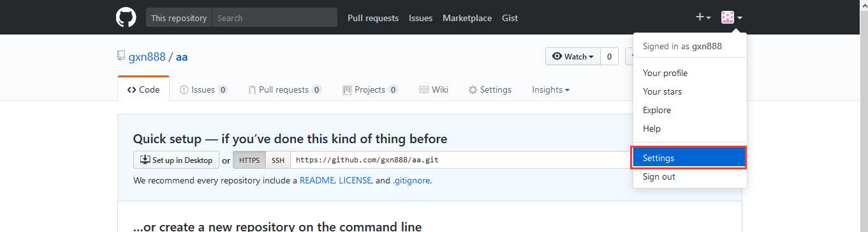Click the Search input in header

pos(274,17)
